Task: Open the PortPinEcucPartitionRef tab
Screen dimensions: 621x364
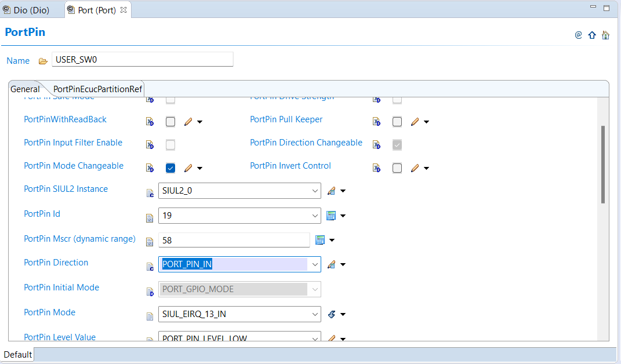Action: coord(97,89)
